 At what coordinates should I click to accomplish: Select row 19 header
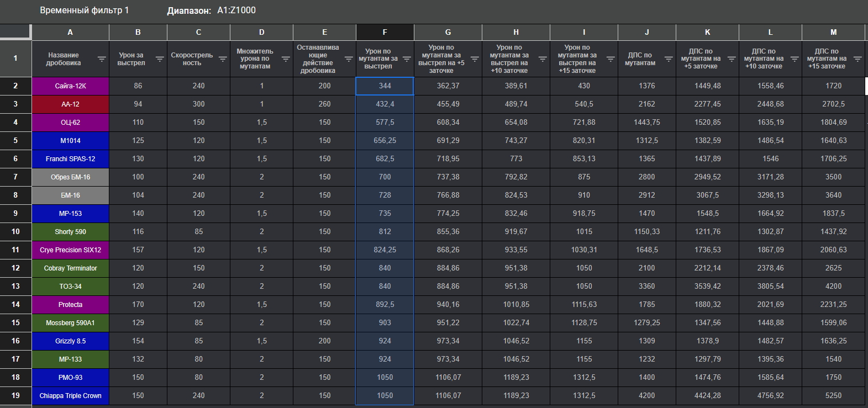tap(15, 395)
